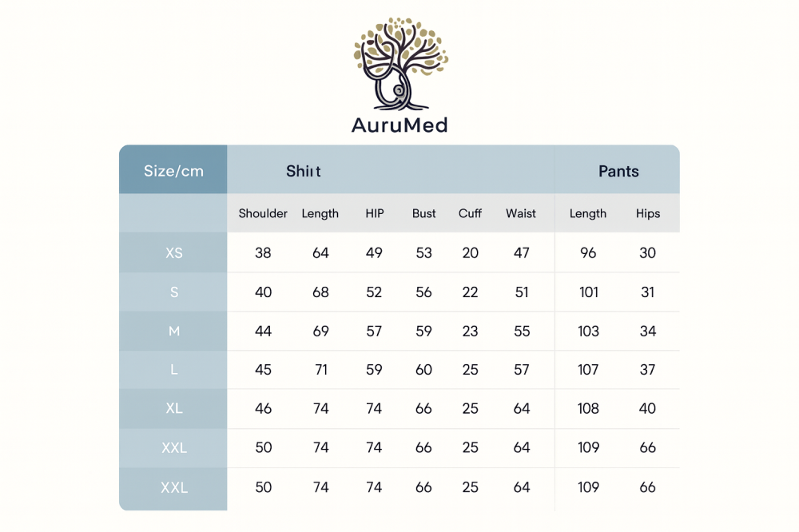Image resolution: width=799 pixels, height=532 pixels.
Task: Select the XS pants length value 96
Action: 588,253
